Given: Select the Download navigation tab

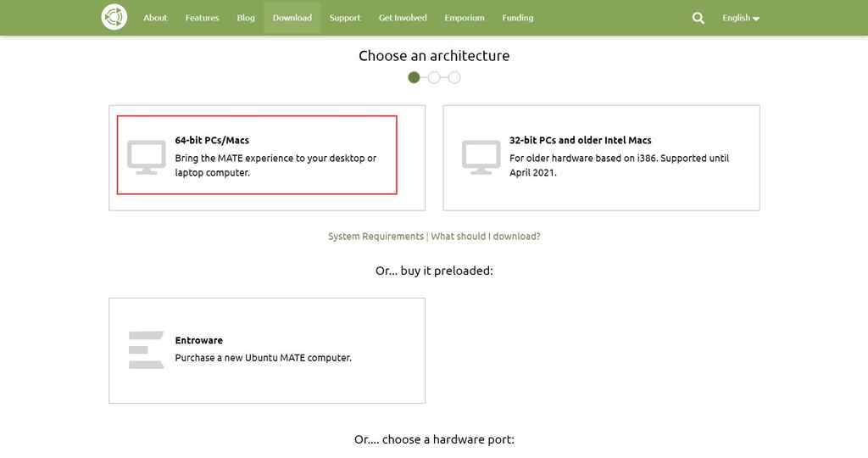Looking at the screenshot, I should [292, 18].
